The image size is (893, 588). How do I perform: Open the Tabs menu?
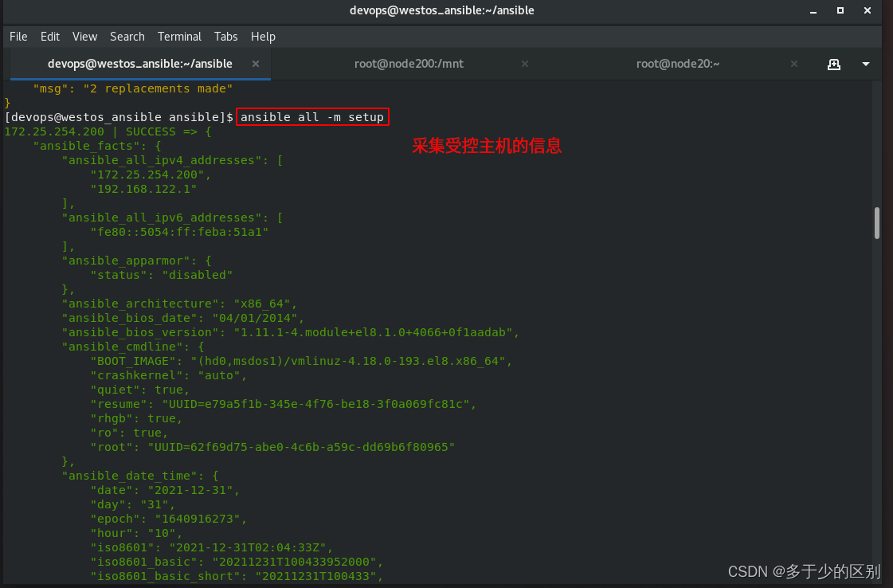[x=225, y=37]
